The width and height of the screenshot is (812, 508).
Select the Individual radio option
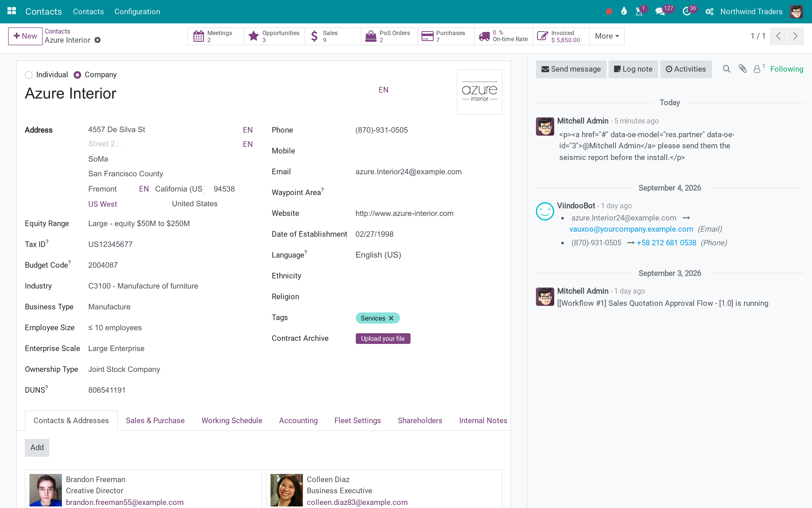pos(29,75)
